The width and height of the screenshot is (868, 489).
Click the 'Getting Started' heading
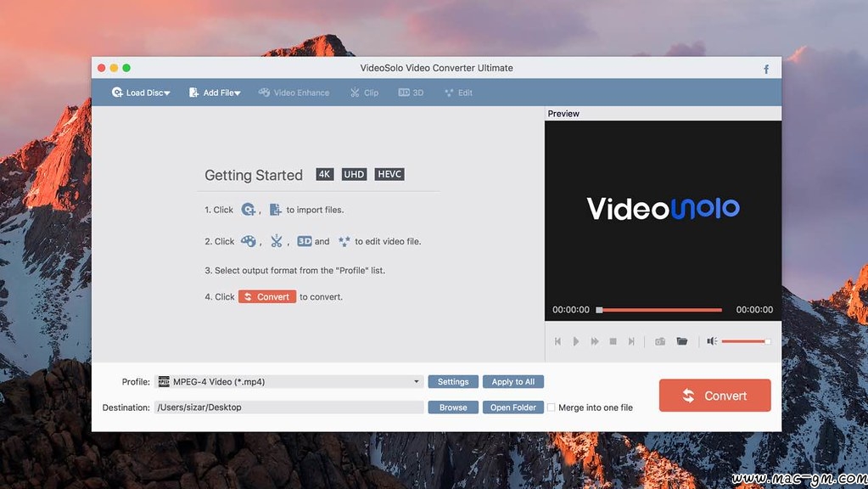tap(254, 175)
